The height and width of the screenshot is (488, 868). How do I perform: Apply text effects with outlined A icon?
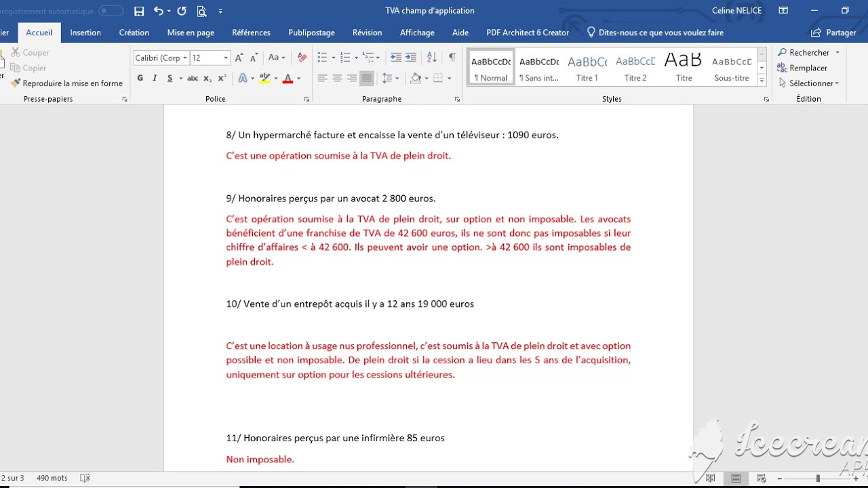243,79
